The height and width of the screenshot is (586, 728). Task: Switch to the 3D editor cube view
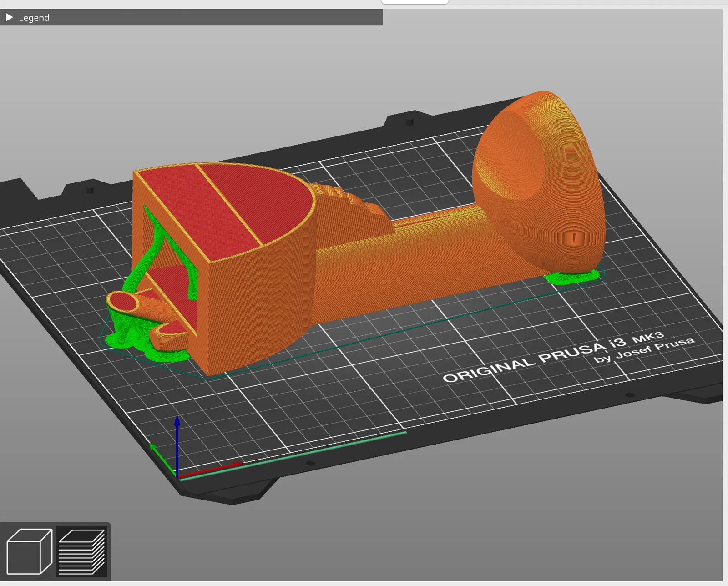(30, 551)
